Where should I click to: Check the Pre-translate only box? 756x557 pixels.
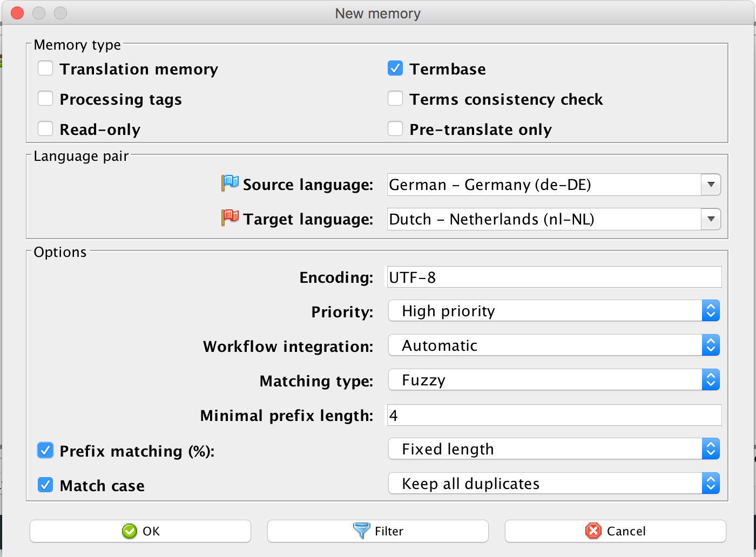pyautogui.click(x=395, y=129)
